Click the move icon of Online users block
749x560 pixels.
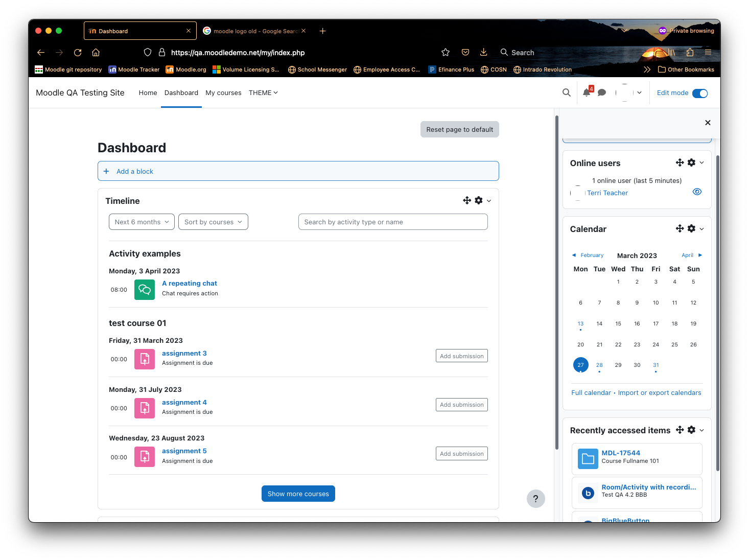point(680,162)
